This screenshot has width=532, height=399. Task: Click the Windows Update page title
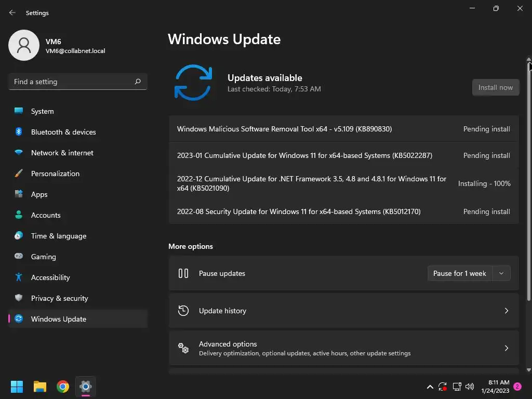tap(224, 39)
